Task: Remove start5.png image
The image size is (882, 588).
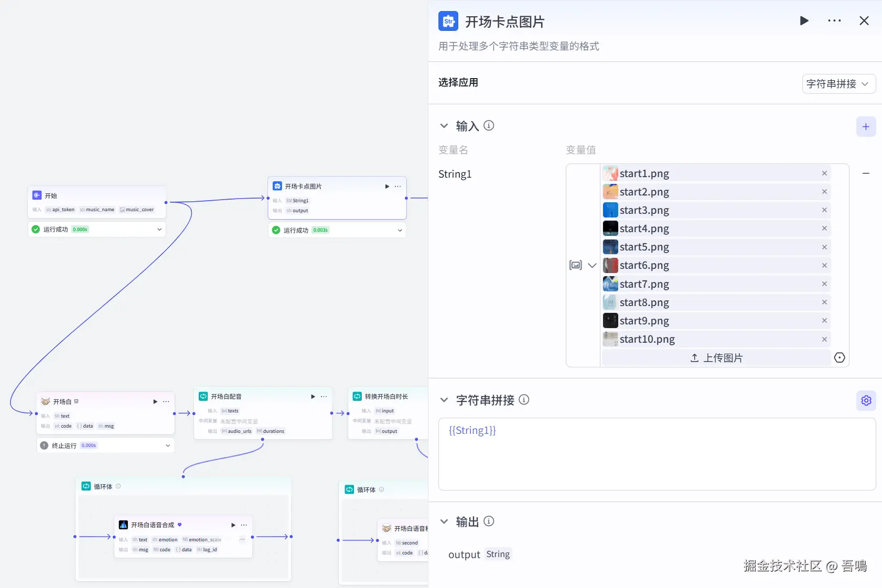Action: (x=824, y=247)
